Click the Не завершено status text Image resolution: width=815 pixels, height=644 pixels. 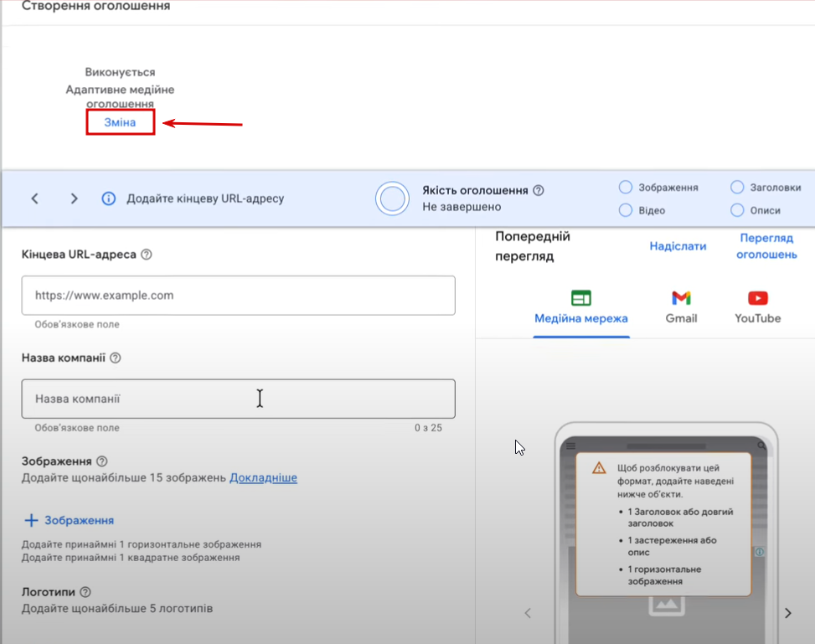pos(462,207)
